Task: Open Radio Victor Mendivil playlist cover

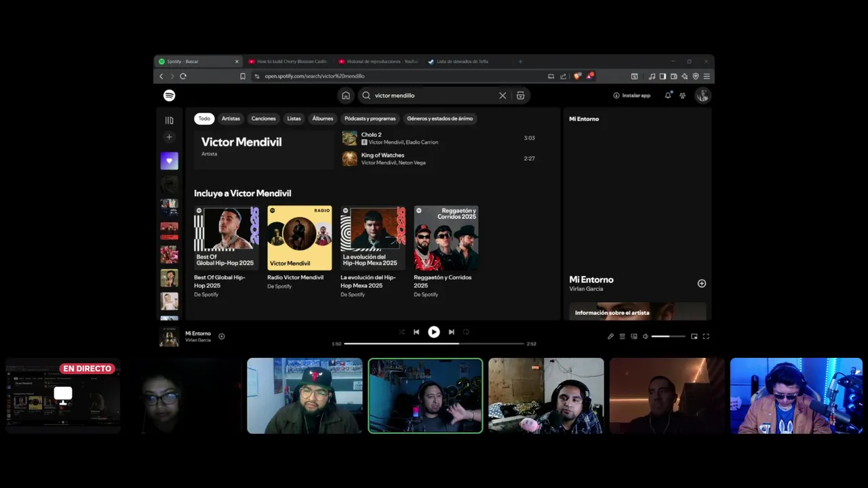Action: (300, 238)
